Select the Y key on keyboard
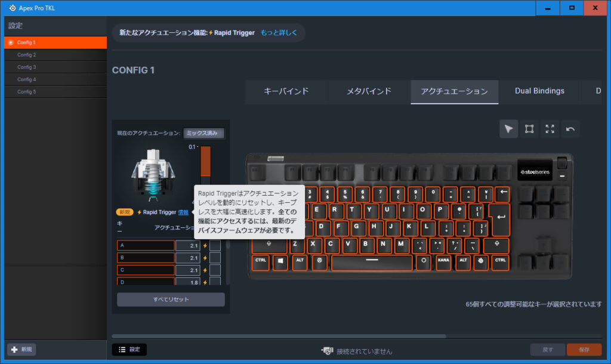Viewport: 611px width, 364px height. 369,211
